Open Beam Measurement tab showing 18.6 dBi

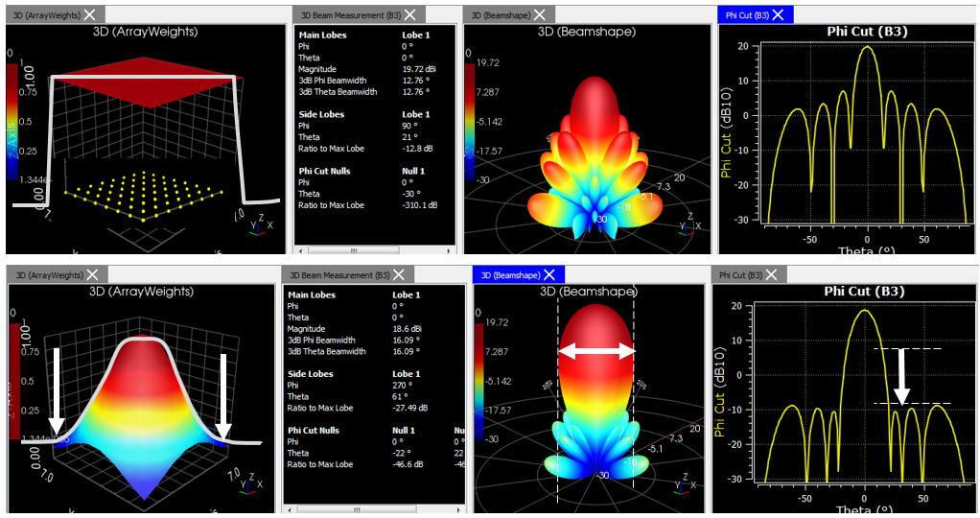coord(340,275)
